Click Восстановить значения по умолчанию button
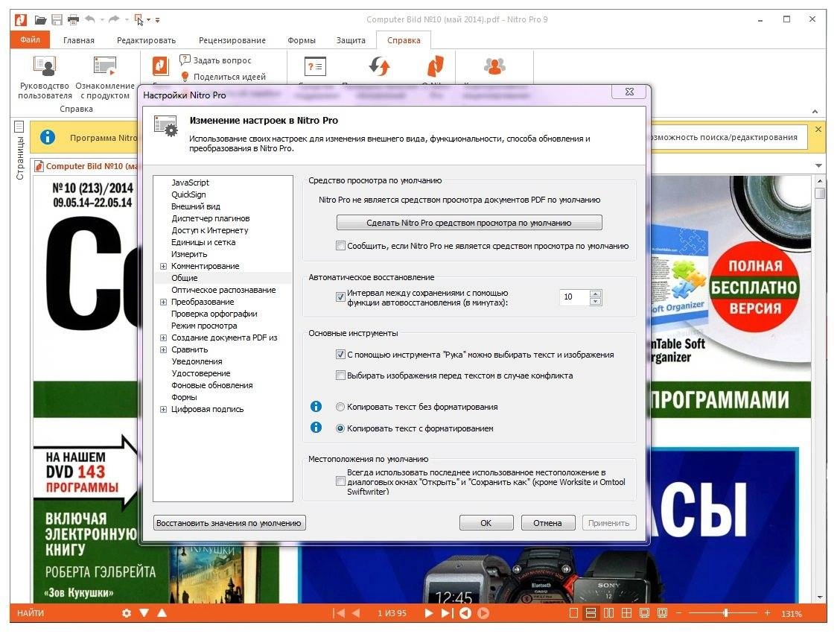This screenshot has width=840, height=637. [229, 523]
